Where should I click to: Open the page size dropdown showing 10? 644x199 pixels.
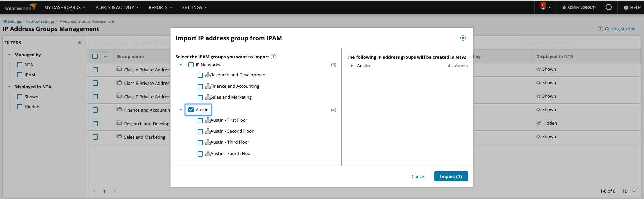629,191
